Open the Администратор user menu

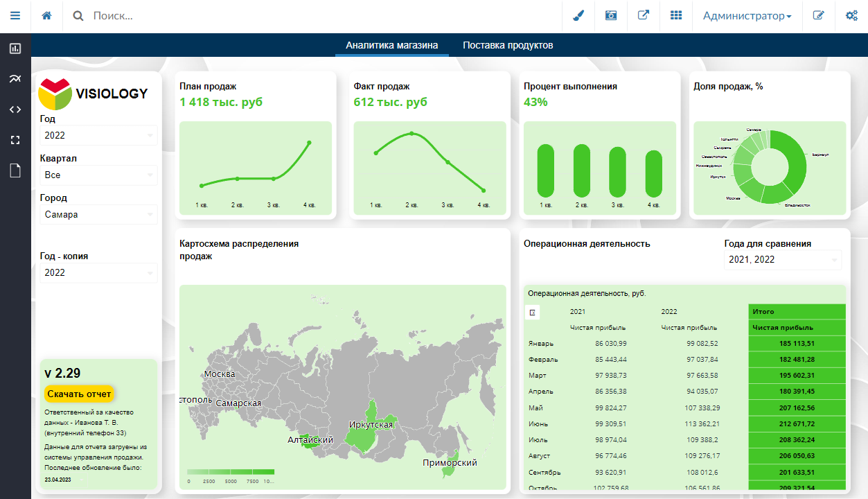(x=747, y=15)
